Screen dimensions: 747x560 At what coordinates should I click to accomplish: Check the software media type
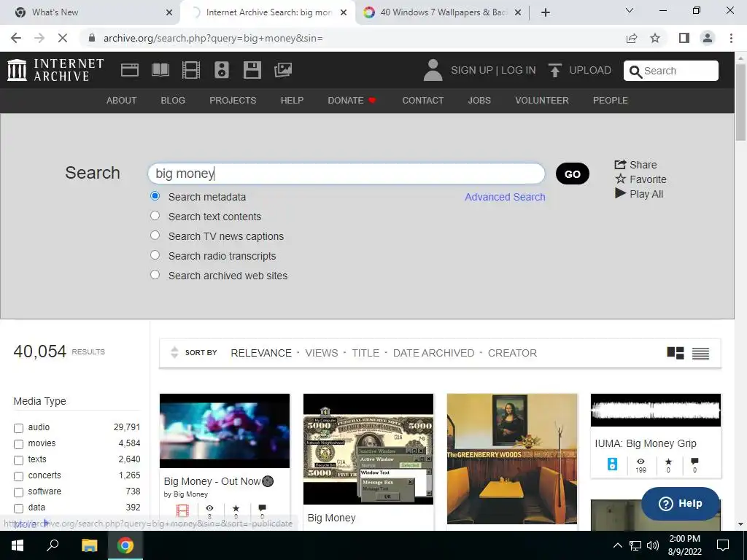coord(18,492)
